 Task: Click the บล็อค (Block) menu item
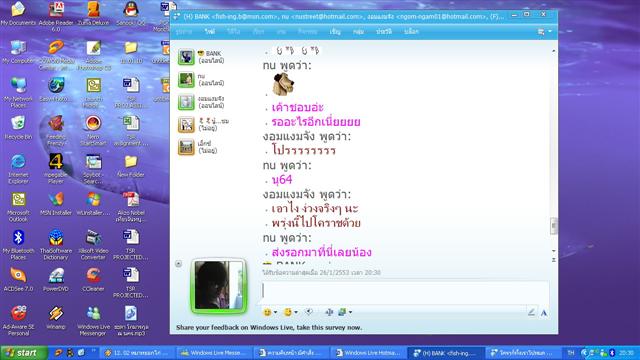pyautogui.click(x=411, y=31)
